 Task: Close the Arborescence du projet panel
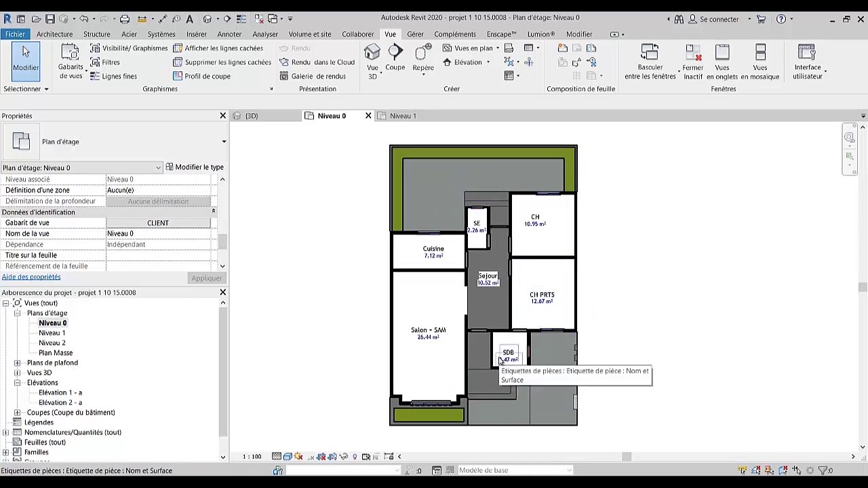click(222, 292)
